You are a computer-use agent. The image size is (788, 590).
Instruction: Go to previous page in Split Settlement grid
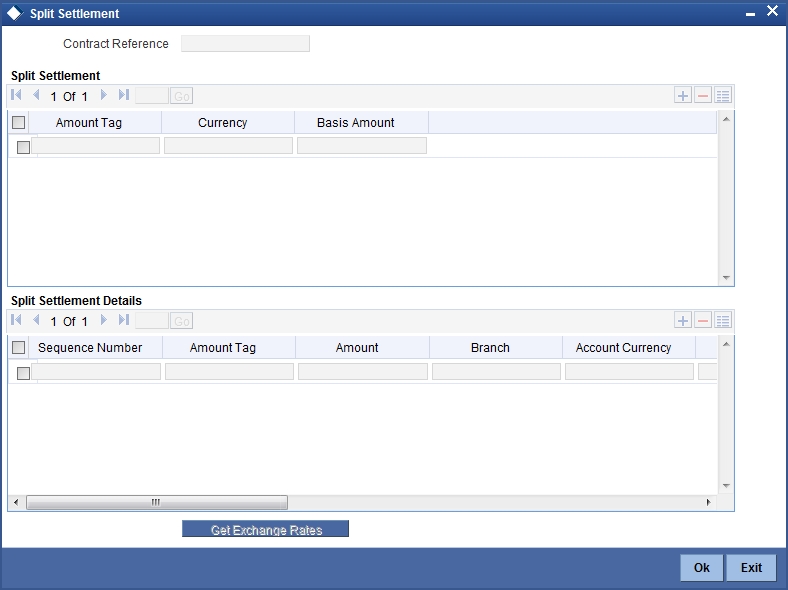(36, 95)
